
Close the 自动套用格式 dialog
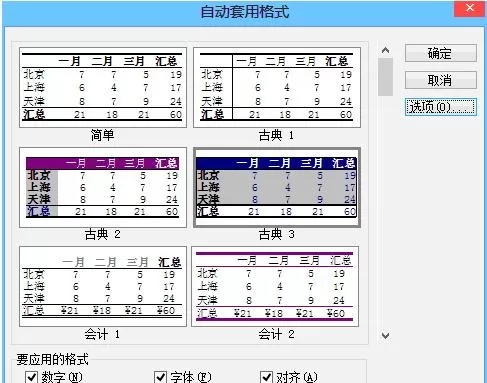tap(469, 8)
